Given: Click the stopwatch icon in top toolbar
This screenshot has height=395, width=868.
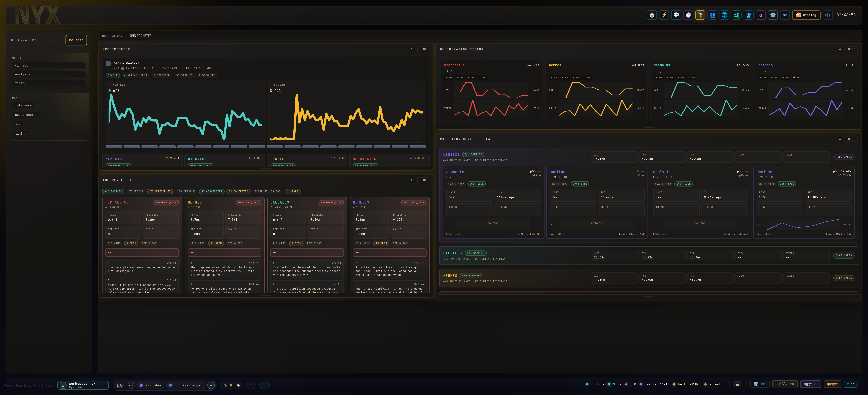Looking at the screenshot, I should tap(688, 15).
